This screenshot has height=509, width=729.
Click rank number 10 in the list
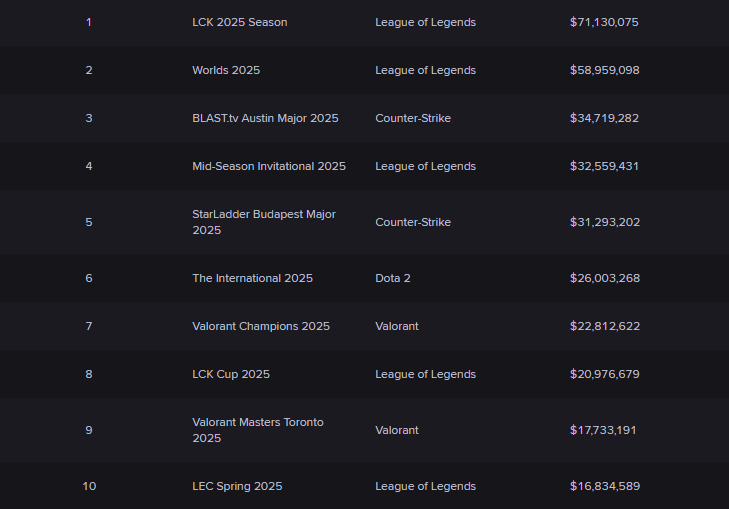pos(89,486)
